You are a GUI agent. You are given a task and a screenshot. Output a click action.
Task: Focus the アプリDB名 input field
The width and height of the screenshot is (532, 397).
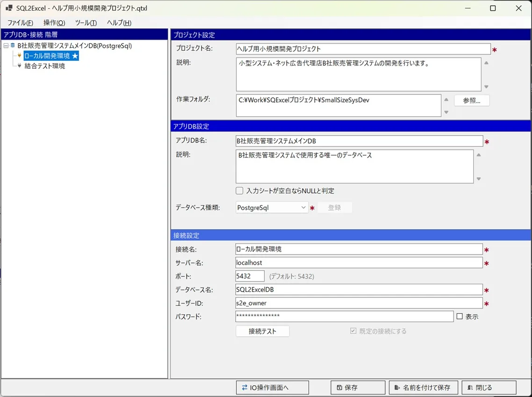tap(359, 141)
